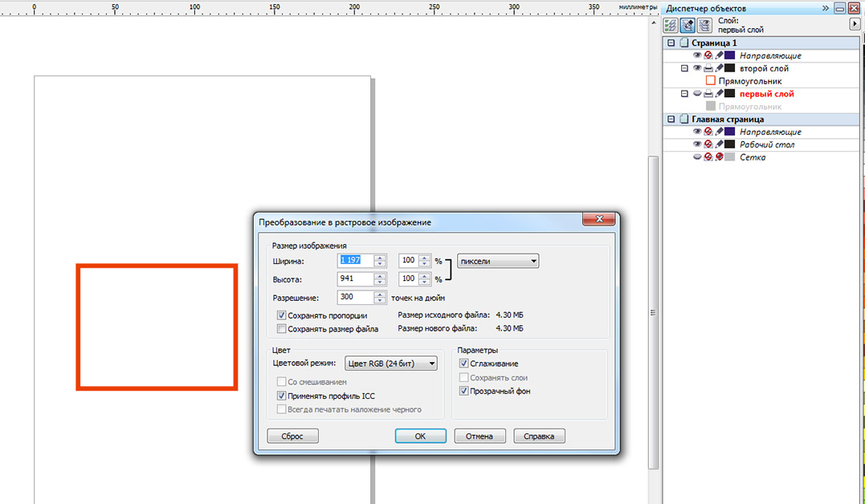The width and height of the screenshot is (865, 504).
Task: Select the orange Прямоугольник object icon
Action: click(x=711, y=81)
